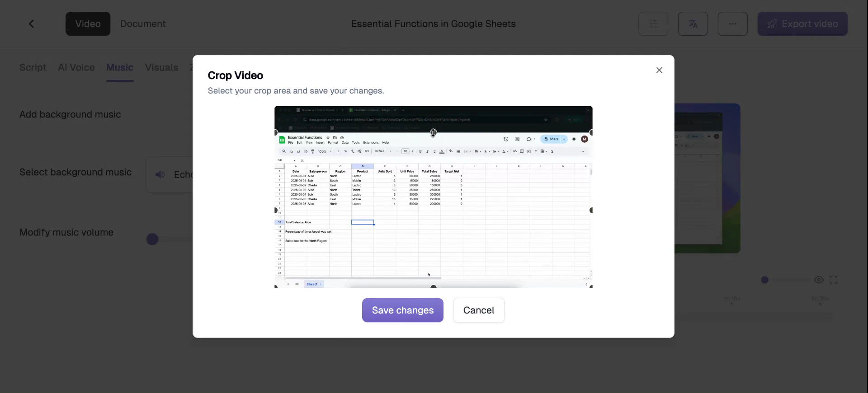The image size is (868, 393).
Task: Click the Save changes button
Action: (x=402, y=310)
